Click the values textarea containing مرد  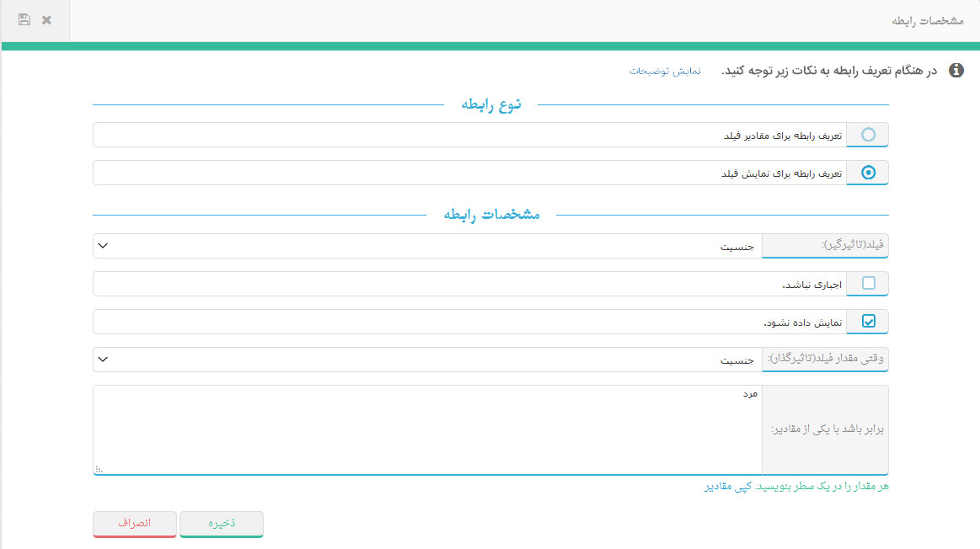click(427, 429)
